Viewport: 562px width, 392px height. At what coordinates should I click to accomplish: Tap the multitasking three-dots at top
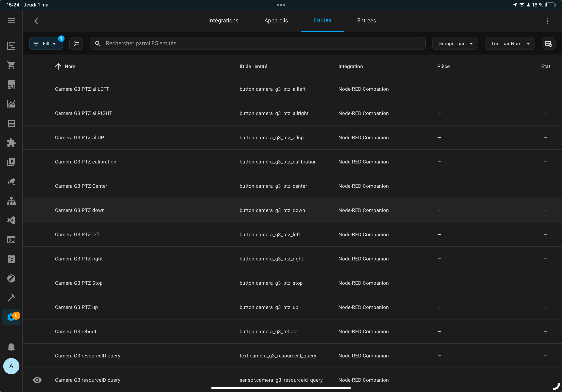click(281, 5)
